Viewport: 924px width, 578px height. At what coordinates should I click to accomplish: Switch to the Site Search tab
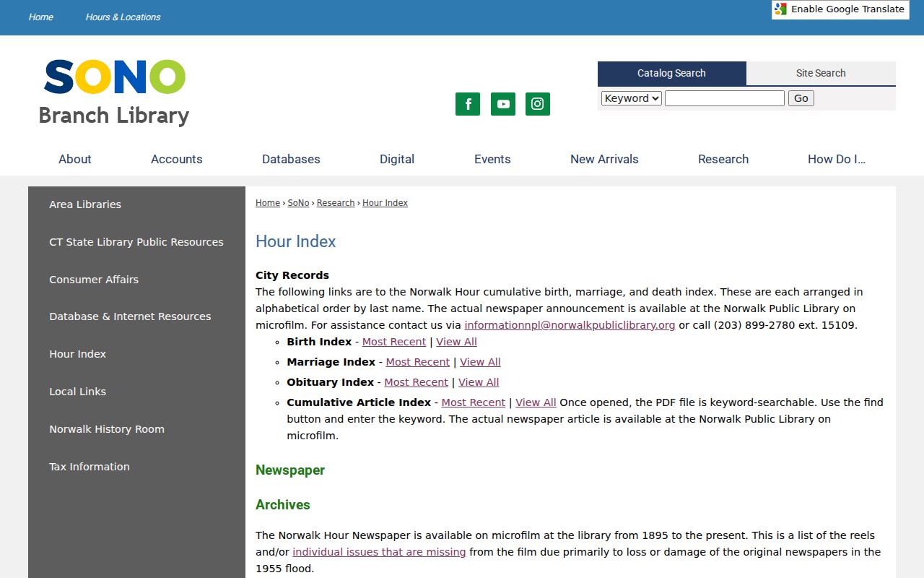point(821,73)
